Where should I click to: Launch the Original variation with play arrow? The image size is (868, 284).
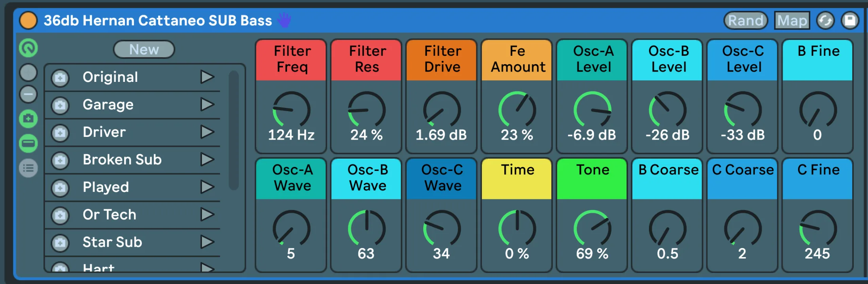tap(207, 77)
